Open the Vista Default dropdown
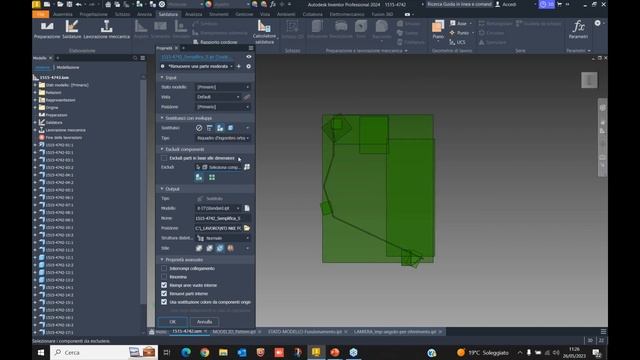Screen dimensions: 640x360 [x=218, y=97]
